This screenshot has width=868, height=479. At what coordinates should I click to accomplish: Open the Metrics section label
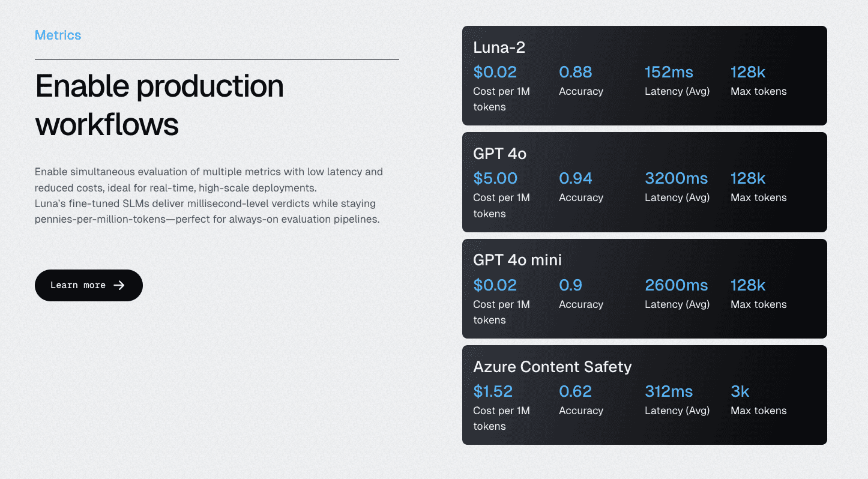tap(58, 35)
